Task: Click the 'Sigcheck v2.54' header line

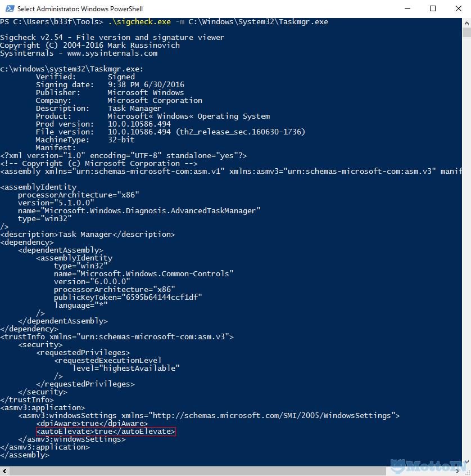Action: [112, 37]
